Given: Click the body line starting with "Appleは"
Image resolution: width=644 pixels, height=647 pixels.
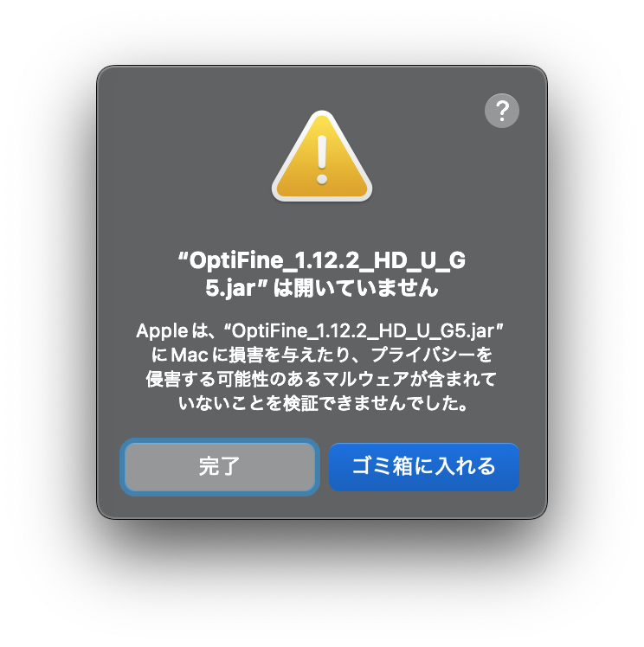Looking at the screenshot, I should (x=320, y=331).
